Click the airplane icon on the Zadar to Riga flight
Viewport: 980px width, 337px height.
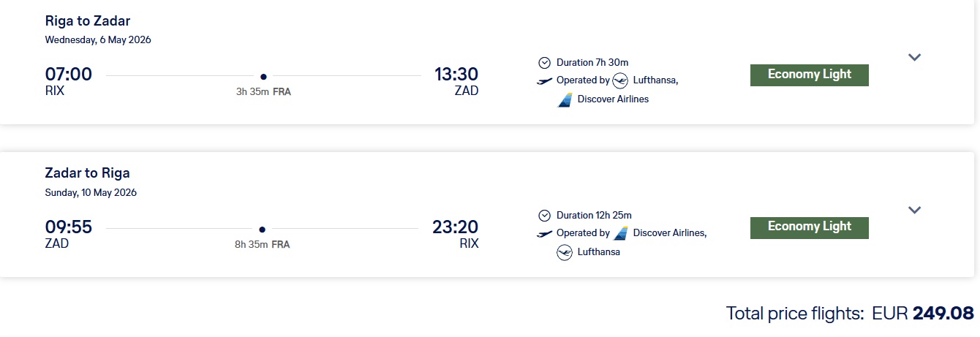pyautogui.click(x=545, y=233)
